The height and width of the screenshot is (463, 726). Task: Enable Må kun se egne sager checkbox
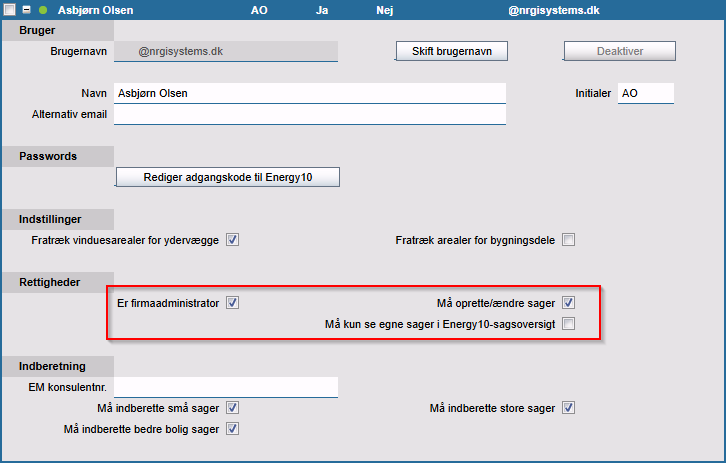568,324
